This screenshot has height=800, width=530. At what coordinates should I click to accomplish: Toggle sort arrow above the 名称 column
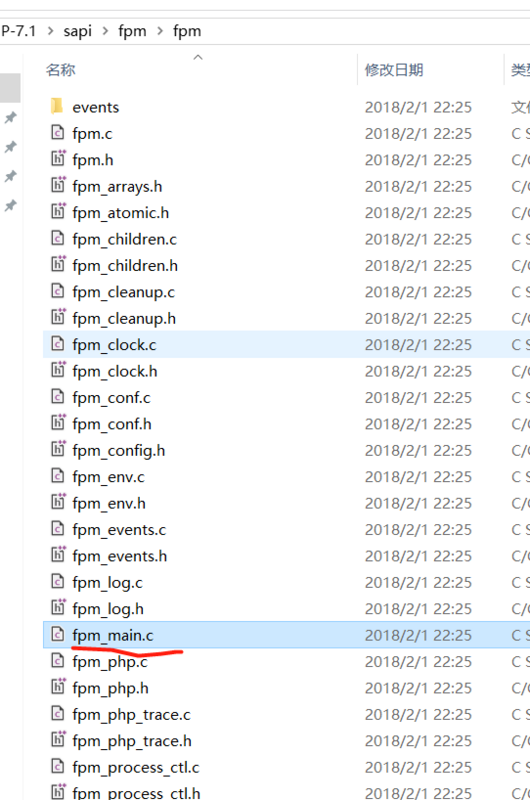[x=198, y=57]
